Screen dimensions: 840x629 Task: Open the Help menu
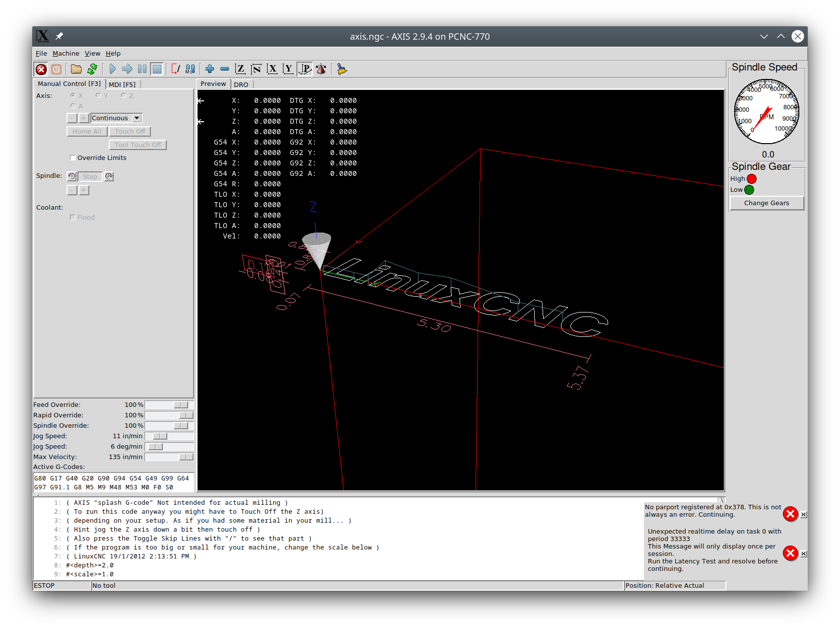tap(113, 53)
